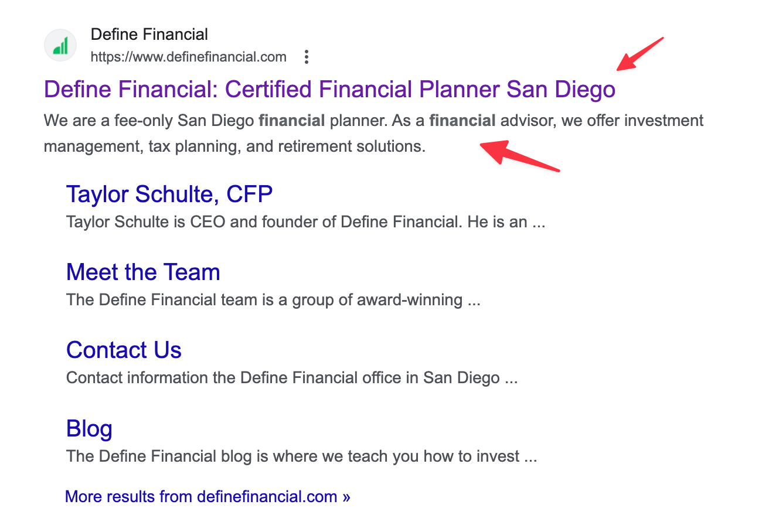Click the bold word financial before planner
762x532 pixels.
click(292, 121)
